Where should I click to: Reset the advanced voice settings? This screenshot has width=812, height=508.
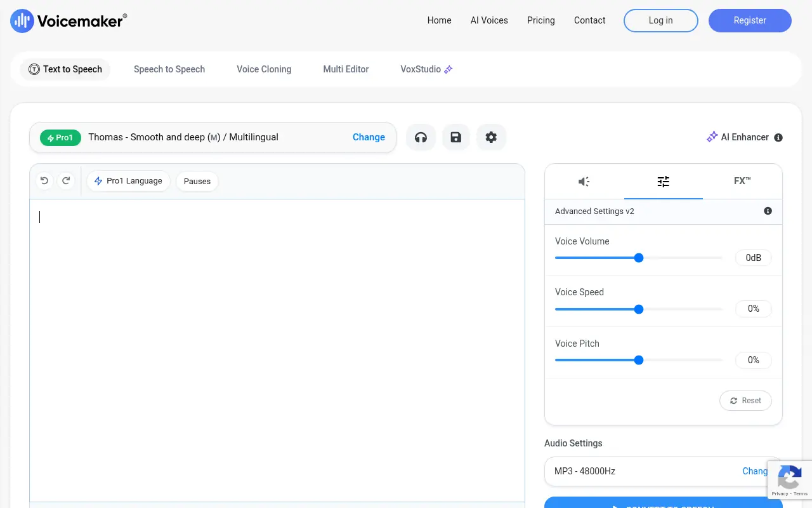coord(745,401)
